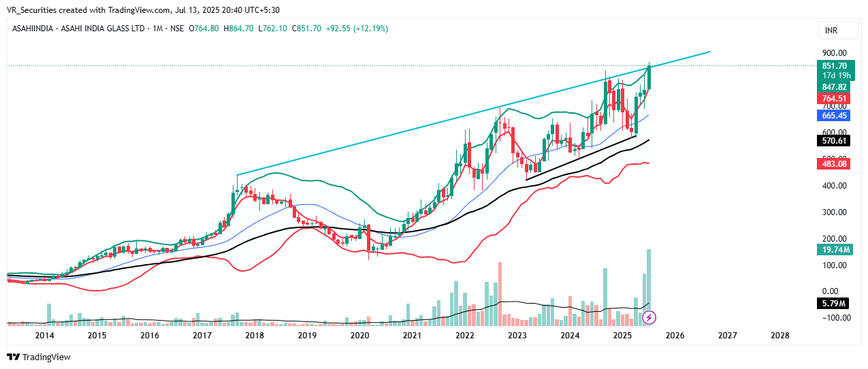Click the blue 665.45 price label
This screenshot has width=868, height=369.
(834, 116)
